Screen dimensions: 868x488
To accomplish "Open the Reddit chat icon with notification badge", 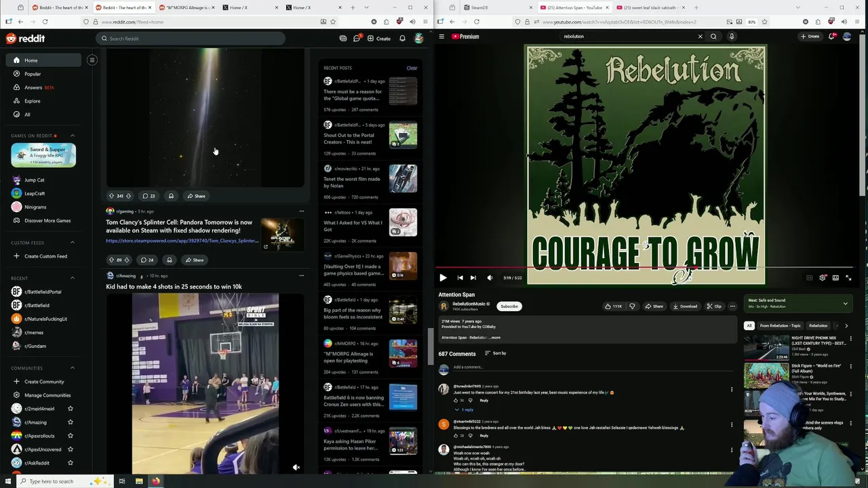I will click(357, 39).
